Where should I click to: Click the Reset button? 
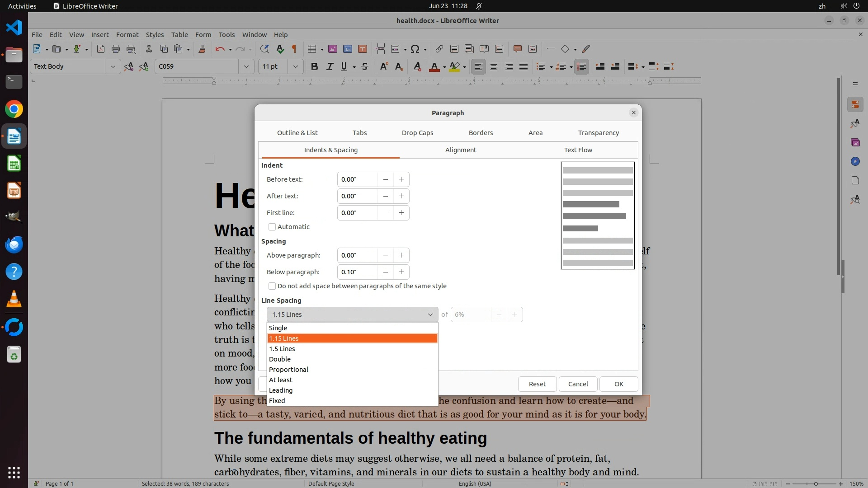537,384
